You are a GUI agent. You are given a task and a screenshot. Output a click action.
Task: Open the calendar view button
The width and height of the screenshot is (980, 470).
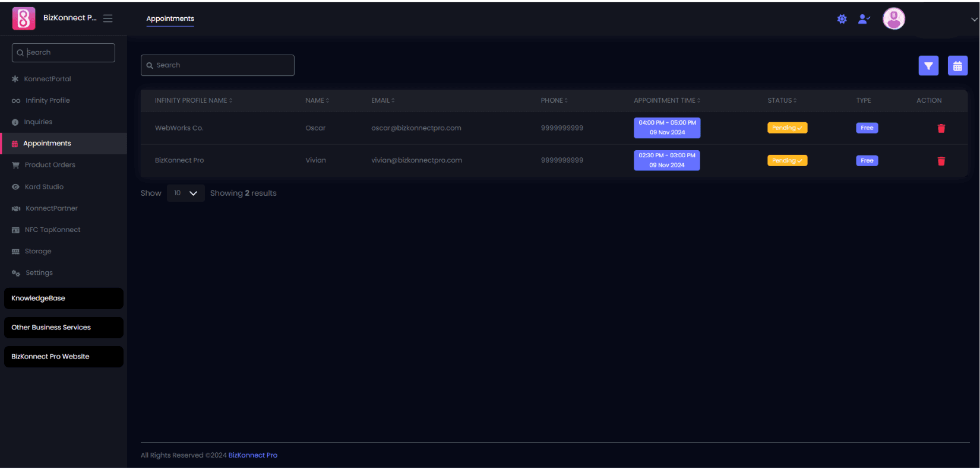click(x=957, y=66)
